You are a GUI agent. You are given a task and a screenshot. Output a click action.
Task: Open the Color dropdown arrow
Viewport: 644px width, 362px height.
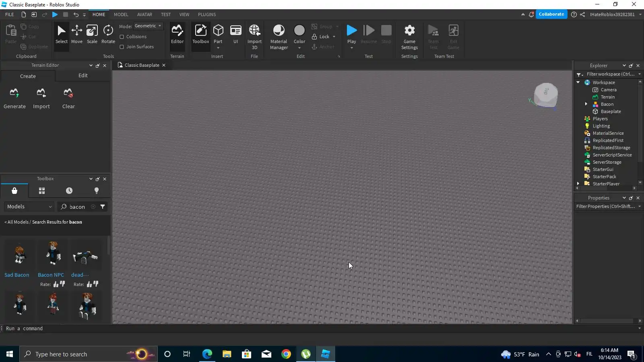(x=299, y=48)
